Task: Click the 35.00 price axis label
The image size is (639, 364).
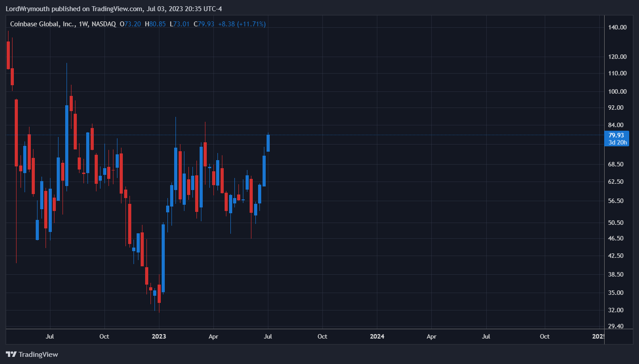Action: (616, 293)
